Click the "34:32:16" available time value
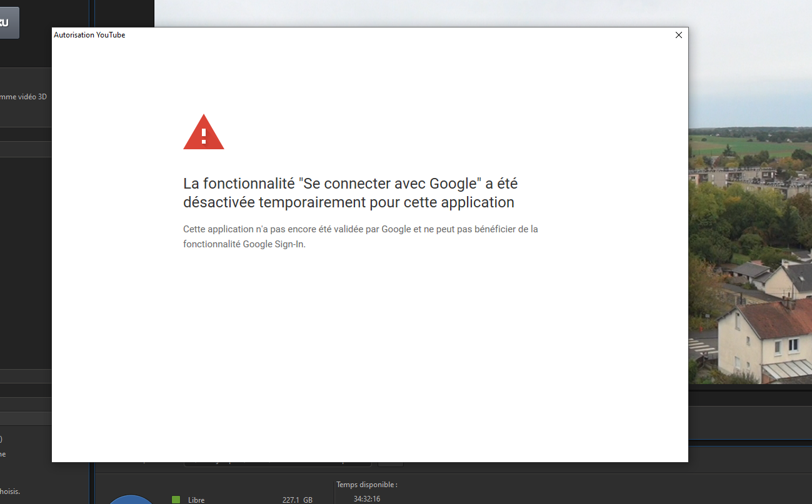The width and height of the screenshot is (812, 504). 367,499
